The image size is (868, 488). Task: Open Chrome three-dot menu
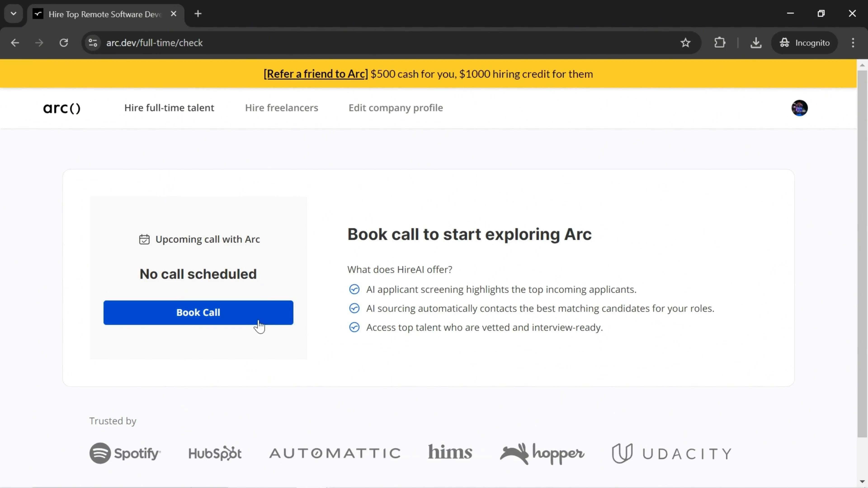[x=853, y=43]
